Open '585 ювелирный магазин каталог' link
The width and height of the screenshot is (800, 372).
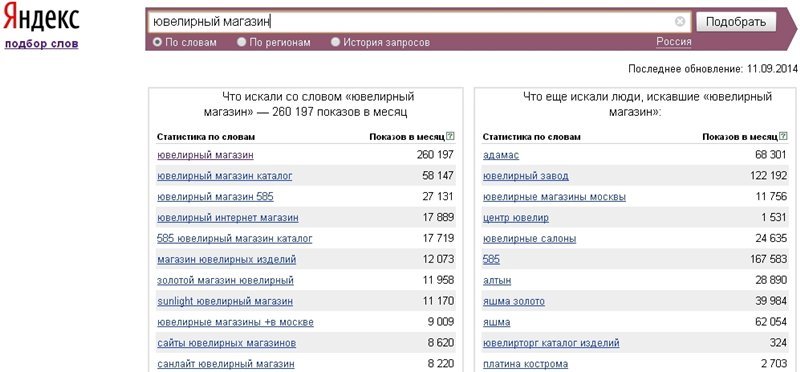235,238
